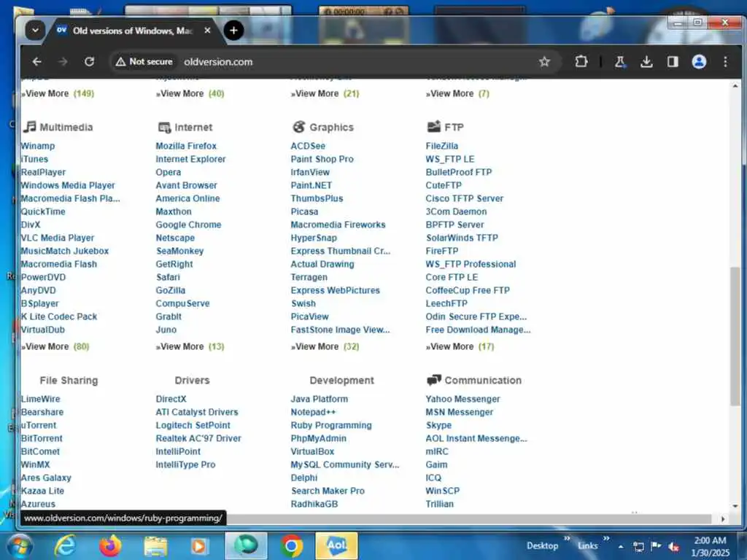Open Windows Media Player taskbar icon
747x560 pixels.
[x=199, y=545]
